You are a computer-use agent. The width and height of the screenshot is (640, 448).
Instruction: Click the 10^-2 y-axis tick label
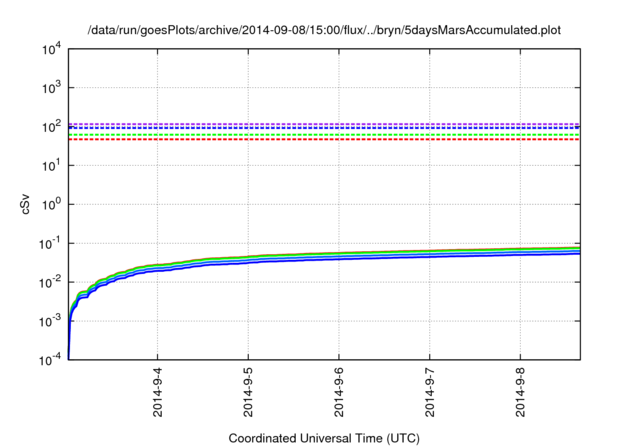pos(50,282)
